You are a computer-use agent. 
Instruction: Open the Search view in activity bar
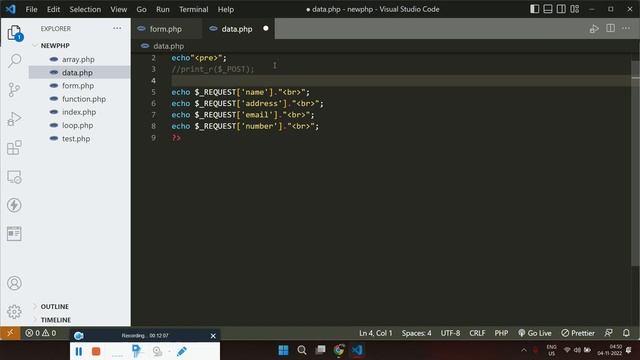pyautogui.click(x=14, y=61)
